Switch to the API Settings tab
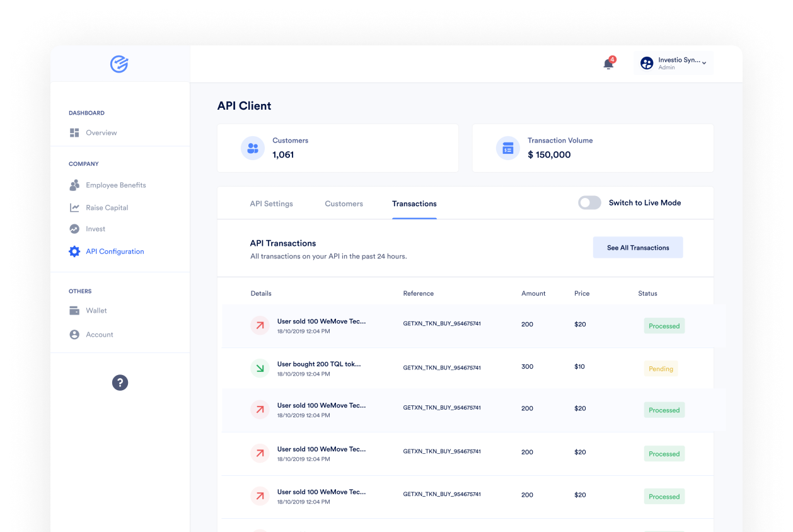 pos(271,204)
